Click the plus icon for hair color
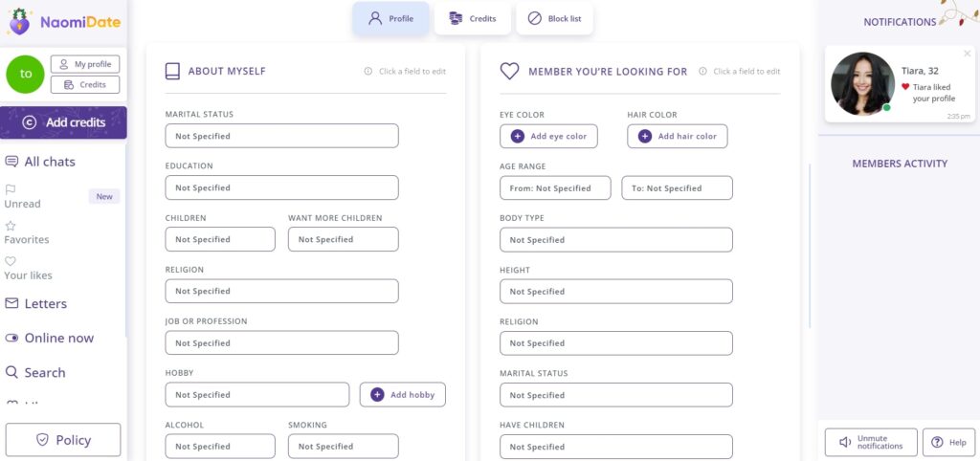The image size is (980, 461). pyautogui.click(x=645, y=137)
